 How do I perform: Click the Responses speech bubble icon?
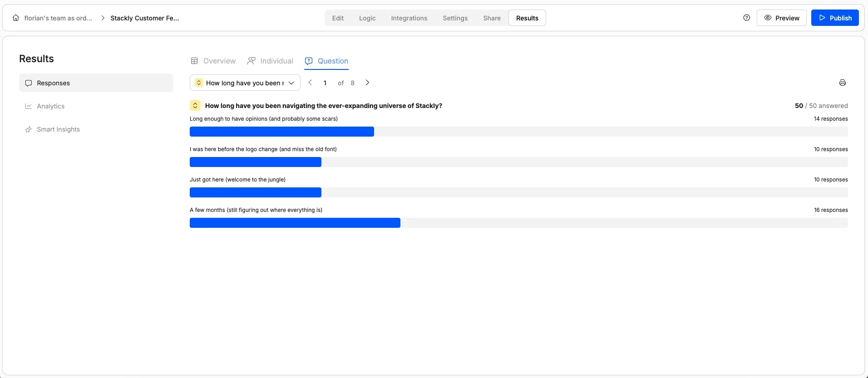[29, 83]
